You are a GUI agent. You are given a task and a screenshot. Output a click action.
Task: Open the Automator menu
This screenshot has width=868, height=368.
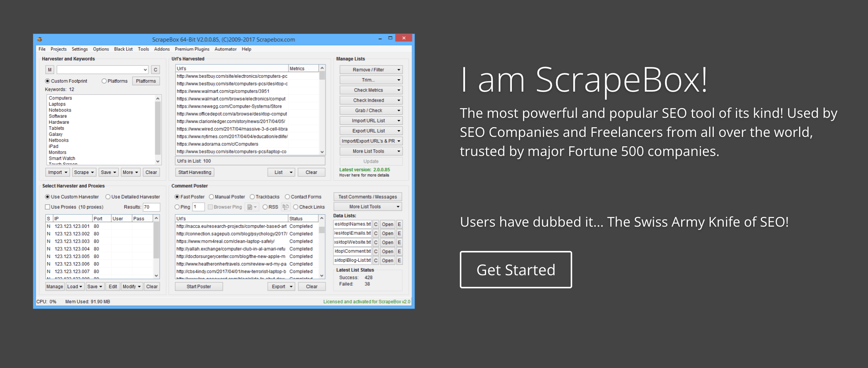tap(225, 49)
